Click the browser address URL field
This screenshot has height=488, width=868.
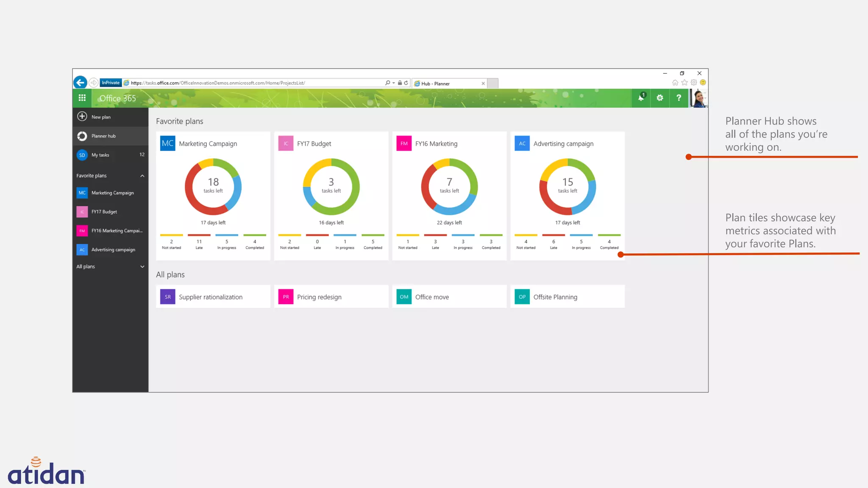(x=254, y=83)
